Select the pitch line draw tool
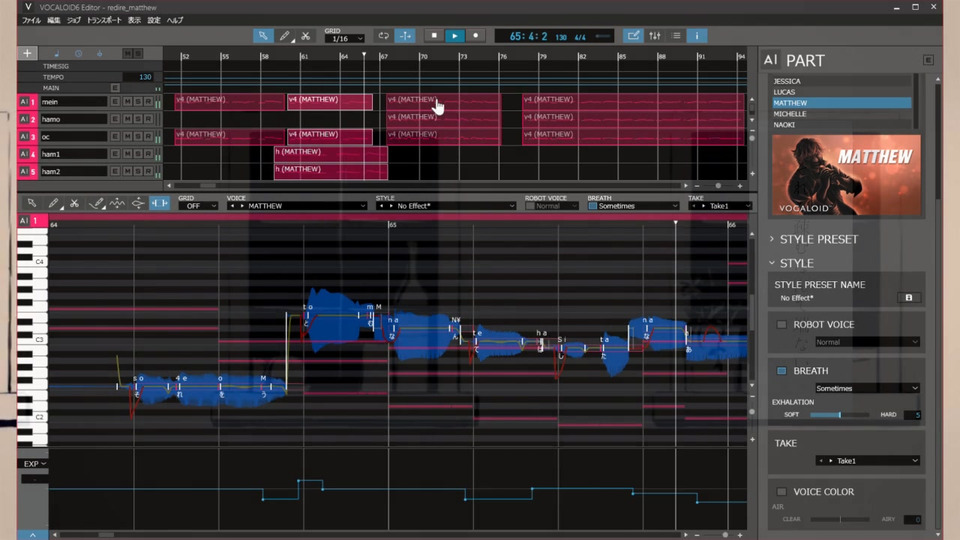The height and width of the screenshot is (540, 960). [x=96, y=203]
